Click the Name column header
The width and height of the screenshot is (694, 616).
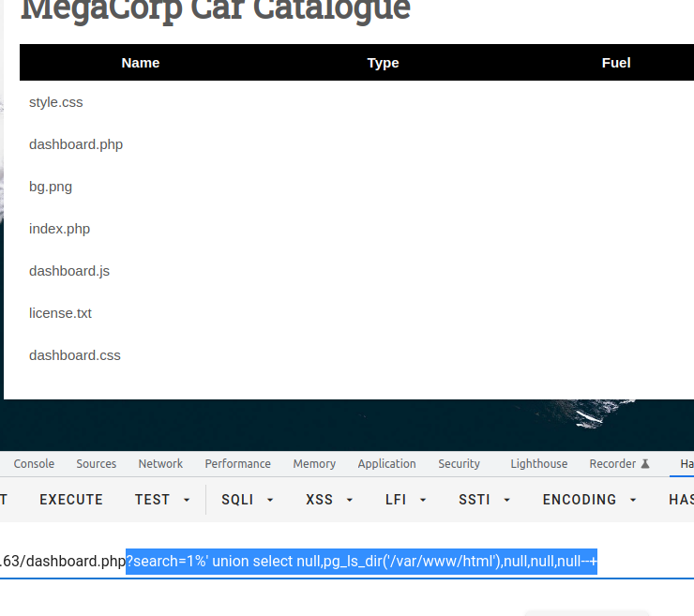[x=141, y=63]
